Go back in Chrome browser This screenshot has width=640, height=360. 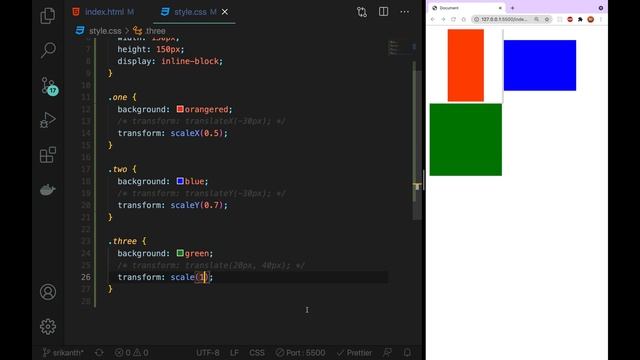(433, 19)
